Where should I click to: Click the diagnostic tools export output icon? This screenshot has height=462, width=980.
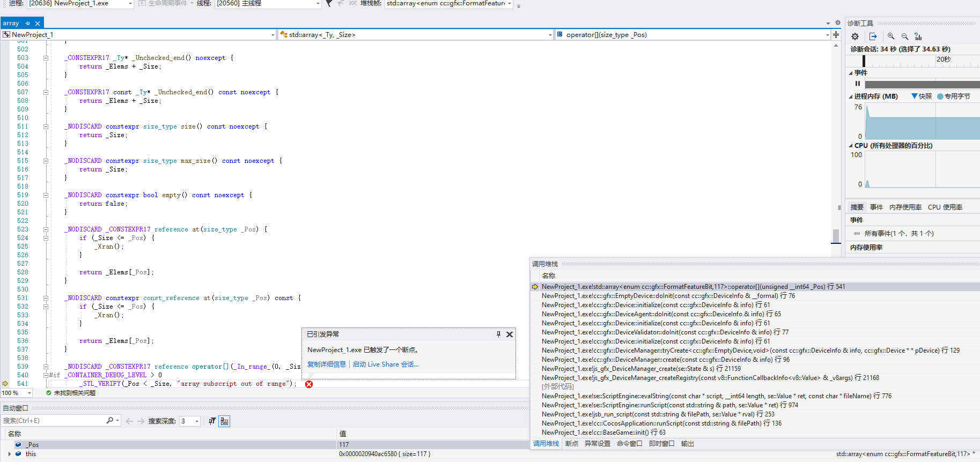[873, 36]
